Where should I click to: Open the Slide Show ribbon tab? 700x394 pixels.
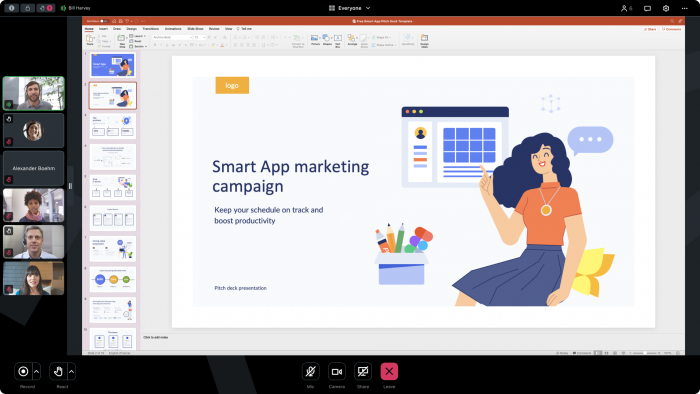tap(195, 29)
